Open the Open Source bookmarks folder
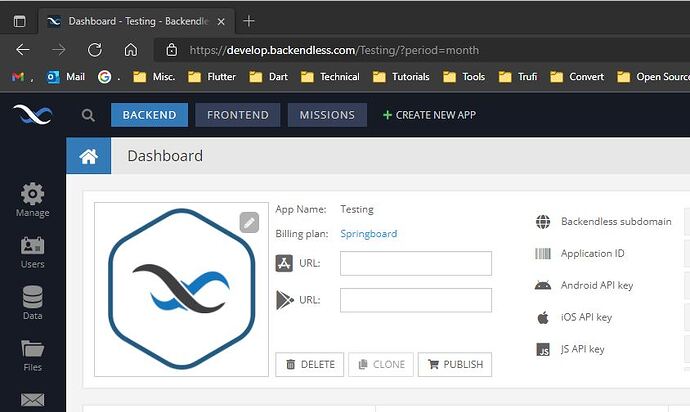Image resolution: width=690 pixels, height=412 pixels. click(x=653, y=77)
